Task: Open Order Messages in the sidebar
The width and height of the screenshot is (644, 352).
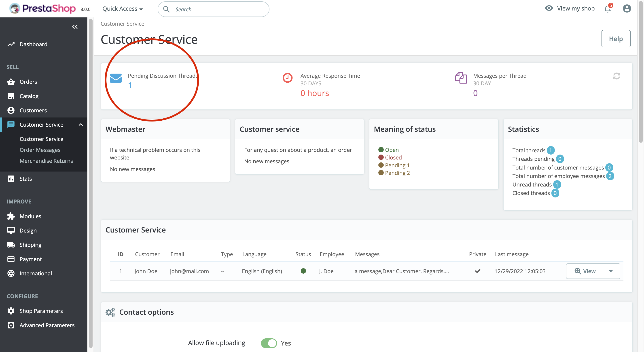Action: pos(40,150)
